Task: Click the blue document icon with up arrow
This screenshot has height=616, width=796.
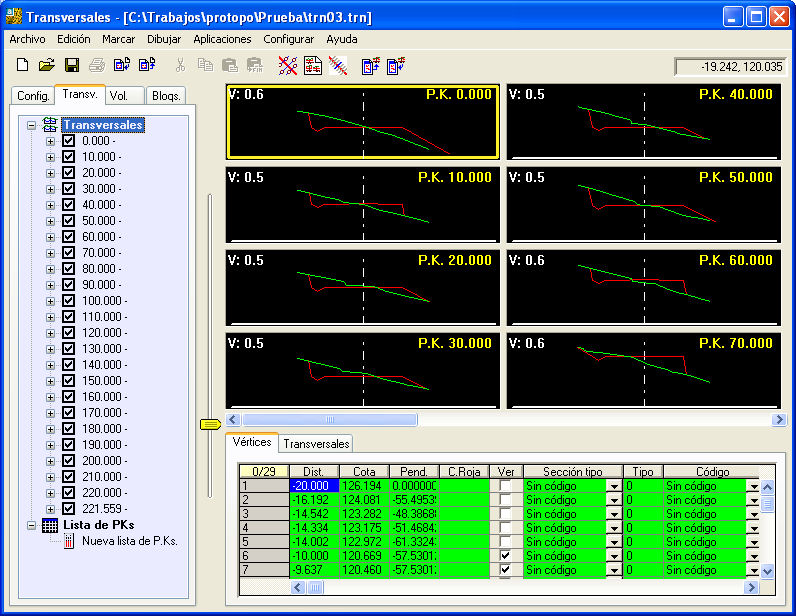Action: [371, 66]
